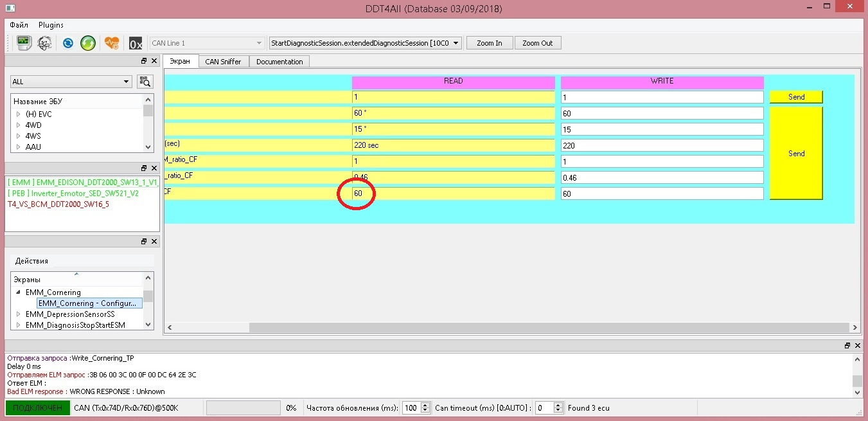
Task: Click the 'Found 3 ecu' status text
Action: 589,408
